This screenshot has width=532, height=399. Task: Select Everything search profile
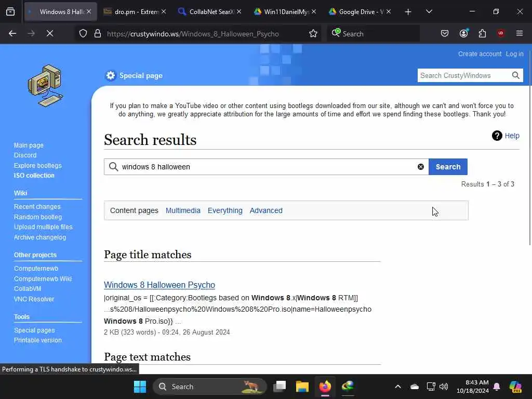225,210
